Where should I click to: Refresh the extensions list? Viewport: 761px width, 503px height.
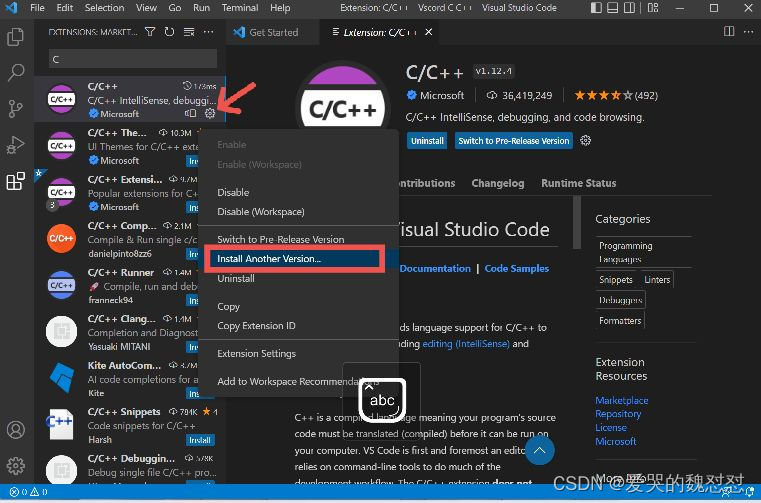pyautogui.click(x=169, y=32)
